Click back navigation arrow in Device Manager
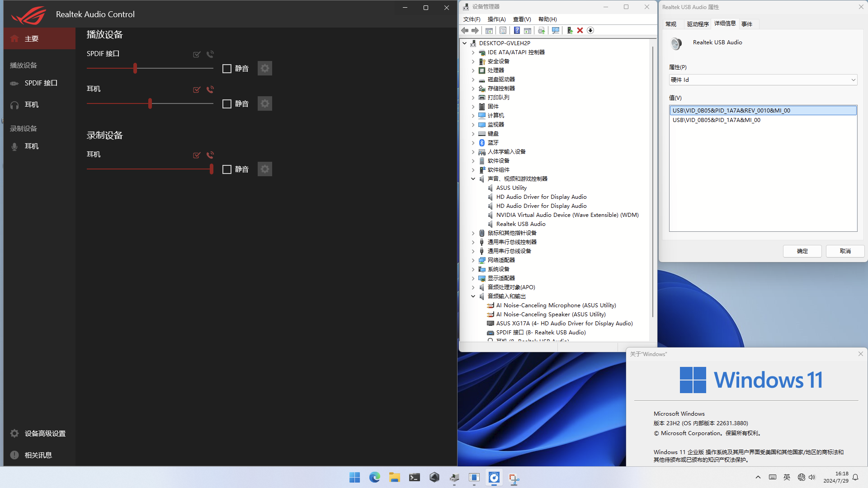The image size is (868, 488). tap(464, 30)
